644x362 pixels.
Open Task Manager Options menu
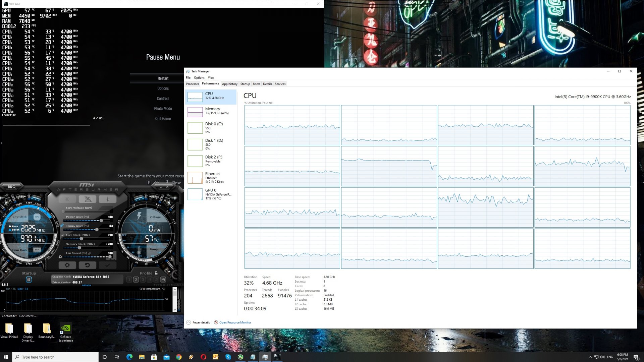[199, 77]
